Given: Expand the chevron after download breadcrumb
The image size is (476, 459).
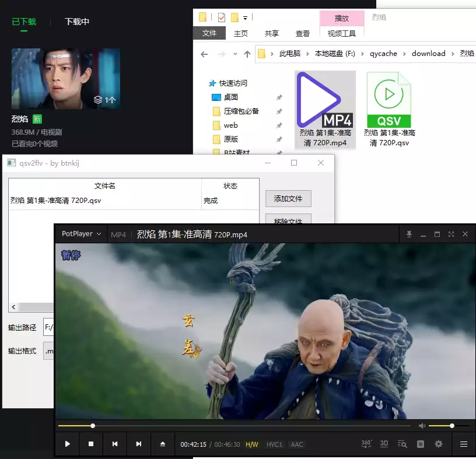Looking at the screenshot, I should (453, 54).
